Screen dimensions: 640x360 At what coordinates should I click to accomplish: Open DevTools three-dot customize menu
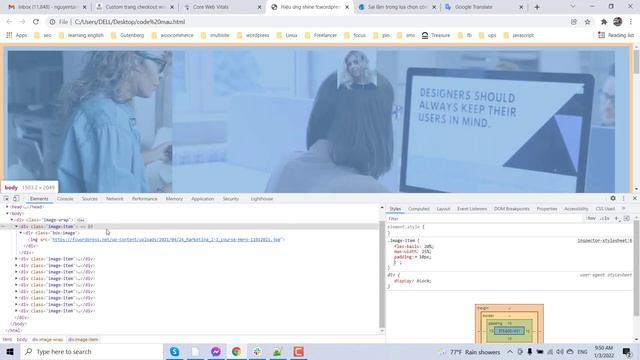[x=623, y=198]
